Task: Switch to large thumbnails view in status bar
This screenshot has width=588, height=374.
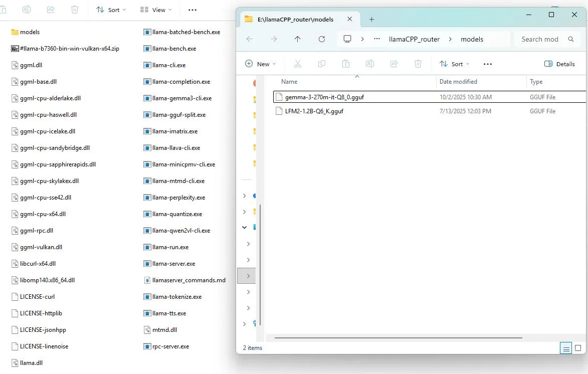Action: (x=578, y=348)
